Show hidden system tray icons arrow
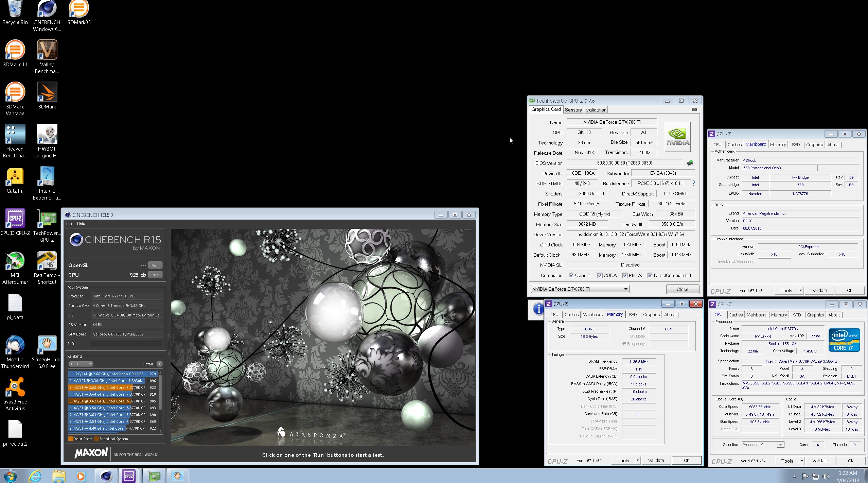 click(794, 477)
